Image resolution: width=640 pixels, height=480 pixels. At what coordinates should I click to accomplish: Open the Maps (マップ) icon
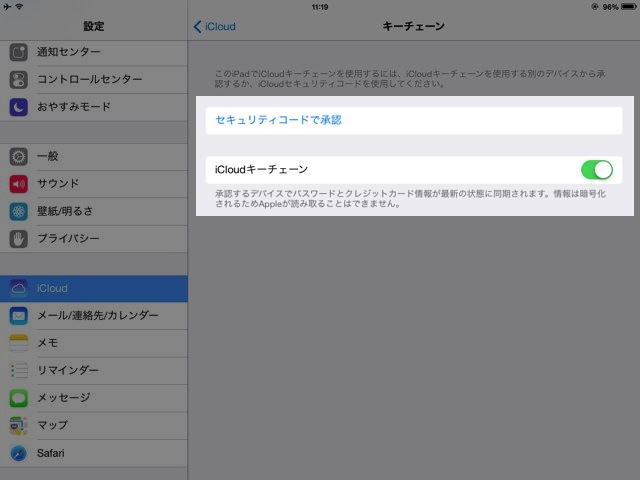click(18, 425)
